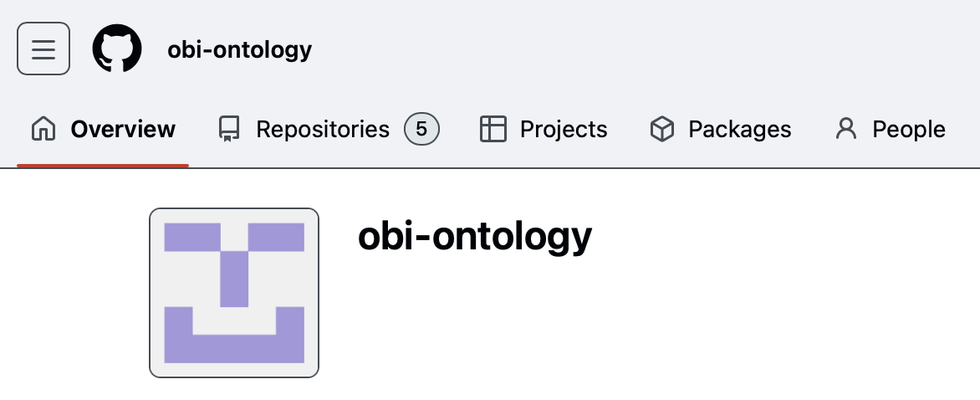Switch to the Overview tab
Viewport: 980px width, 400px height.
(123, 129)
